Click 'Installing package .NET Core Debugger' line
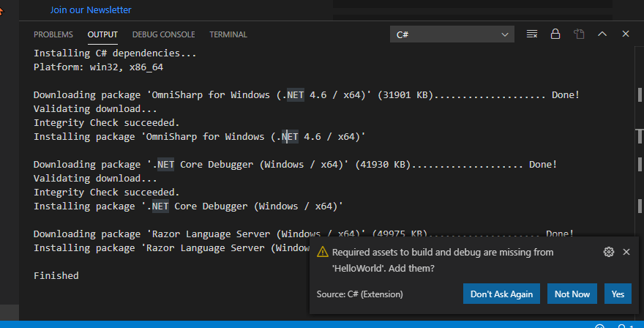 (x=188, y=206)
